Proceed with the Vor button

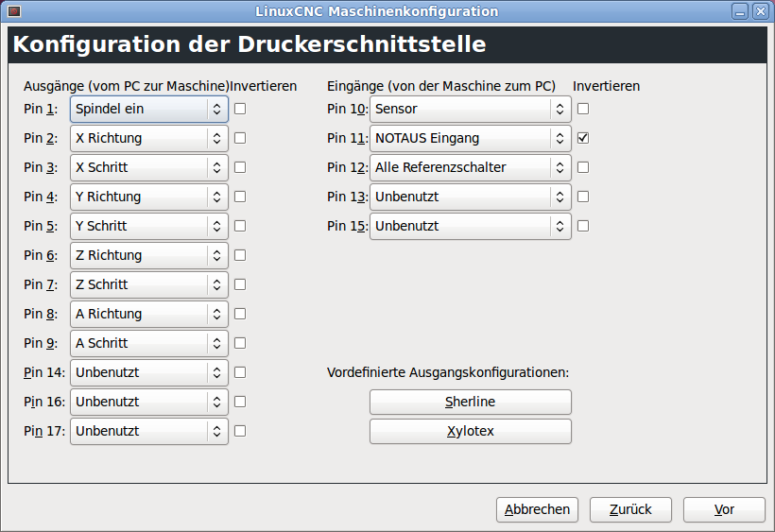point(724,509)
